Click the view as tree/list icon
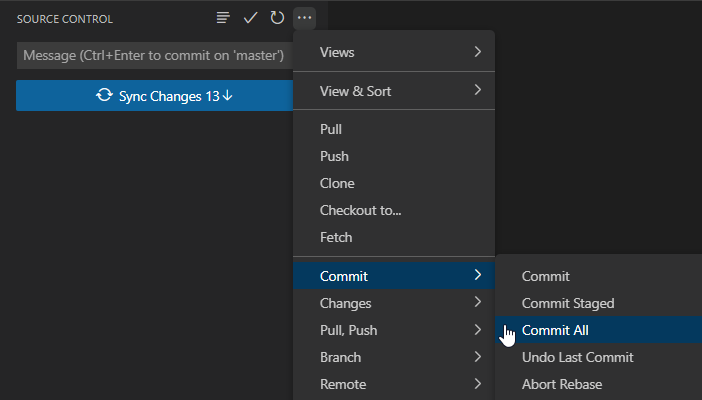This screenshot has height=400, width=702. [223, 18]
